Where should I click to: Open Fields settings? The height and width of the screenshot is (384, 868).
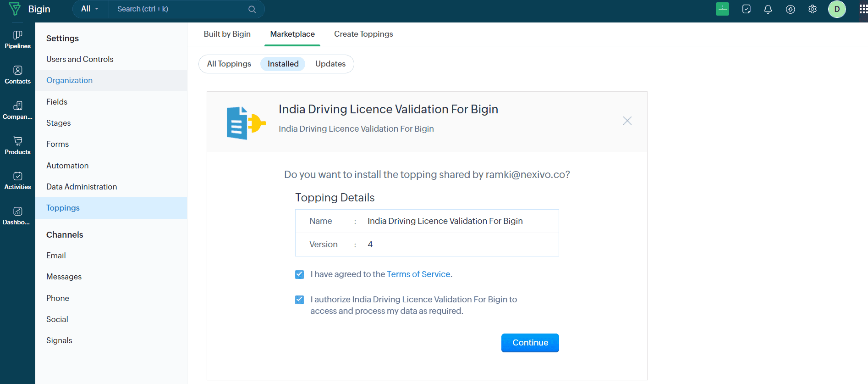tap(111, 102)
